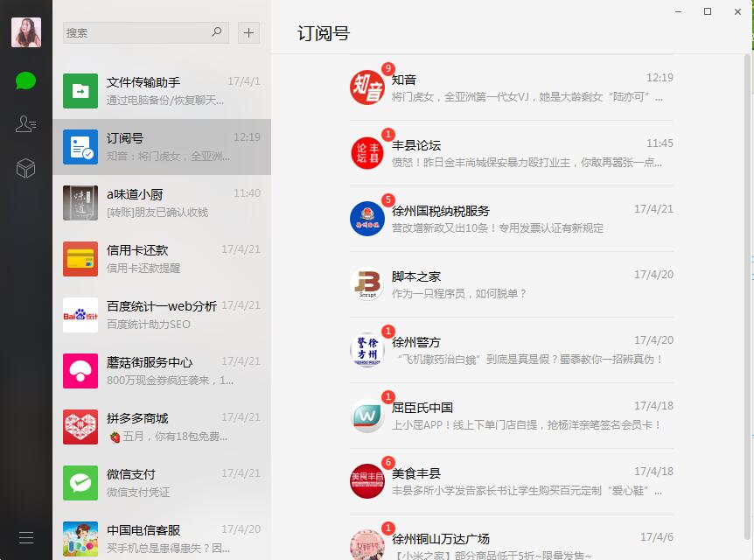Click the 蘑菇街 pink mushroom icon

coord(80,371)
